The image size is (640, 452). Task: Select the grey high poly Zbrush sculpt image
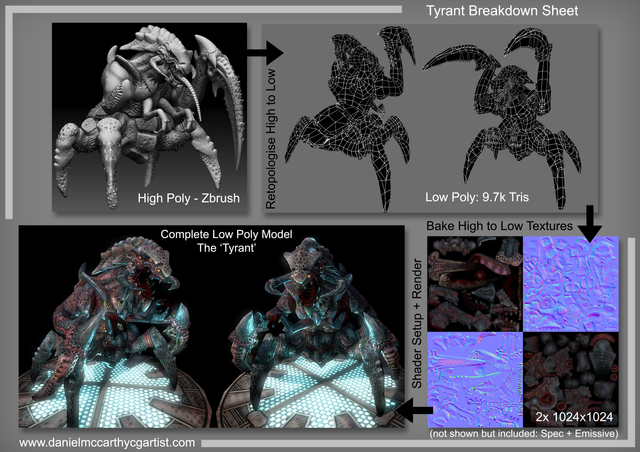tap(149, 117)
